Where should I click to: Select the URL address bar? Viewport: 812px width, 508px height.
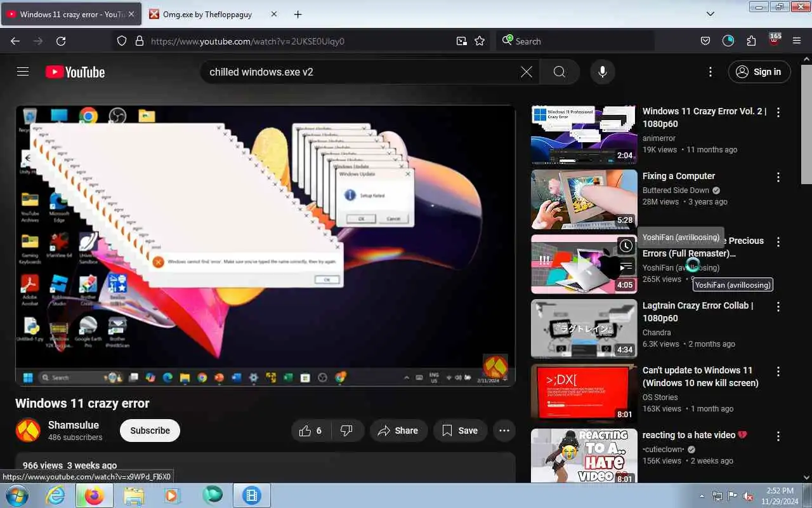[299, 41]
